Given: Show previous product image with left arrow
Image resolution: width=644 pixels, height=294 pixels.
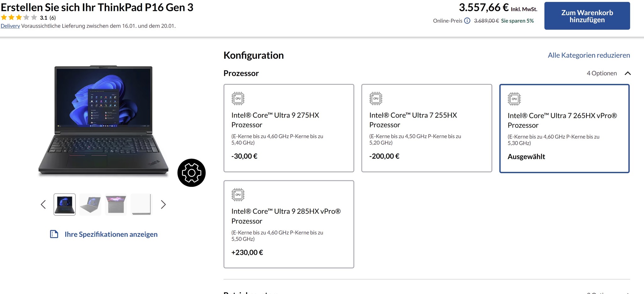Looking at the screenshot, I should 43,204.
